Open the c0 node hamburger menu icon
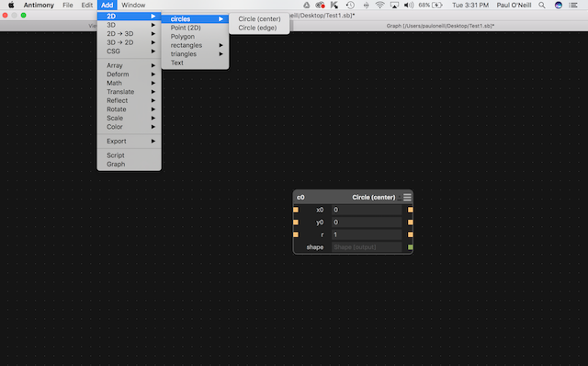588x366 pixels. pyautogui.click(x=407, y=197)
